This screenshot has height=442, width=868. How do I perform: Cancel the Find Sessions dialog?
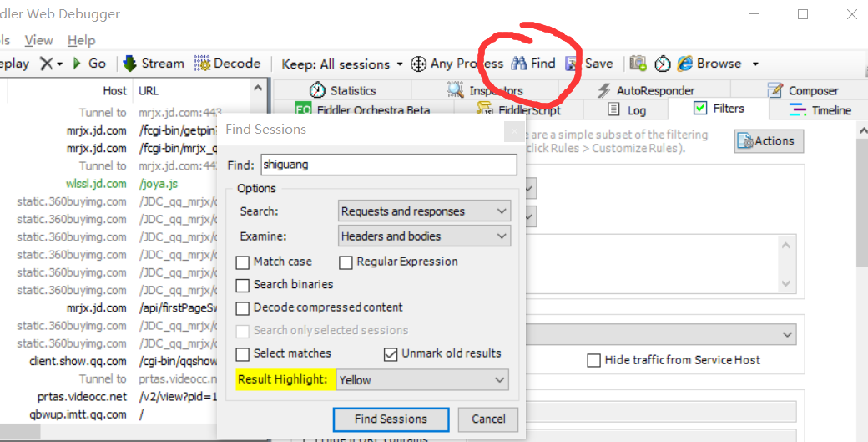tap(488, 419)
